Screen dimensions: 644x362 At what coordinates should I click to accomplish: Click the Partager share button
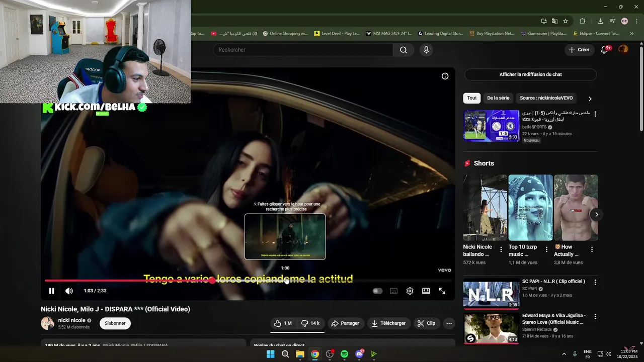tap(345, 323)
